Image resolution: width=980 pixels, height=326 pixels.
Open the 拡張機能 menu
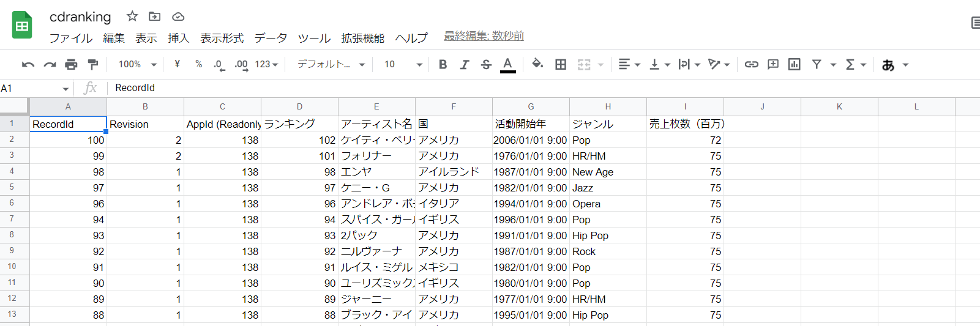coord(363,38)
